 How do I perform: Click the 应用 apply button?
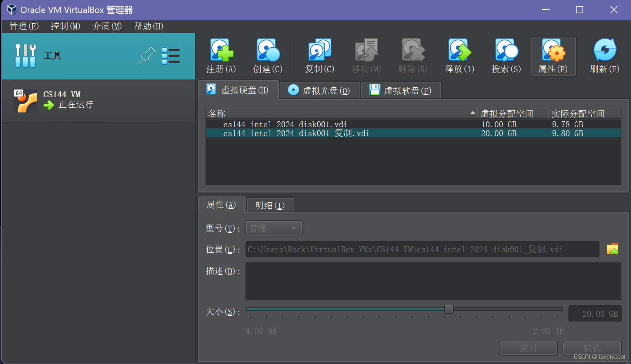point(528,348)
